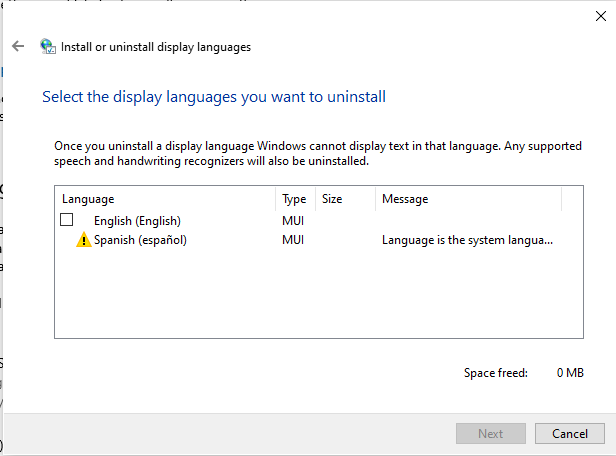
Task: Click the warning icon beside Spanish
Action: (x=83, y=240)
